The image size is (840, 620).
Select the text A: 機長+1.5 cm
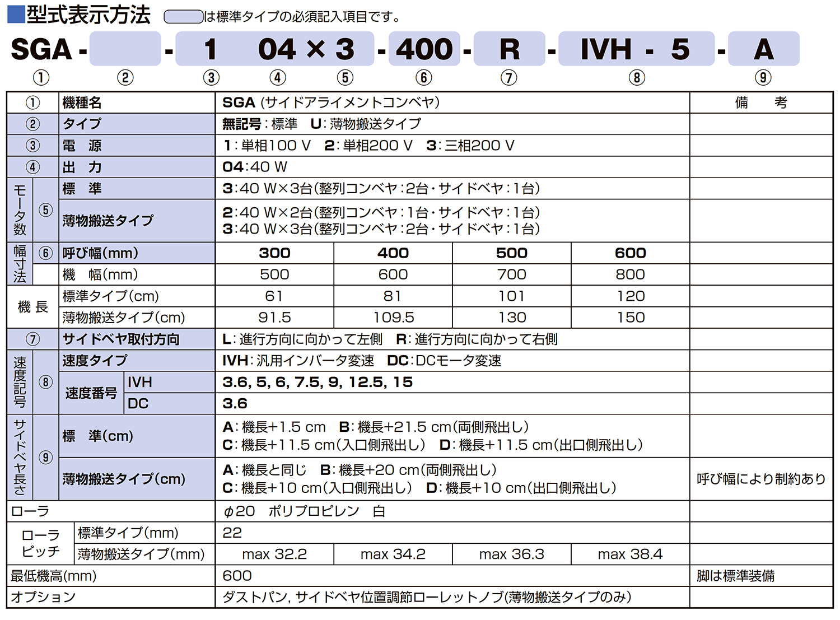[x=274, y=427]
